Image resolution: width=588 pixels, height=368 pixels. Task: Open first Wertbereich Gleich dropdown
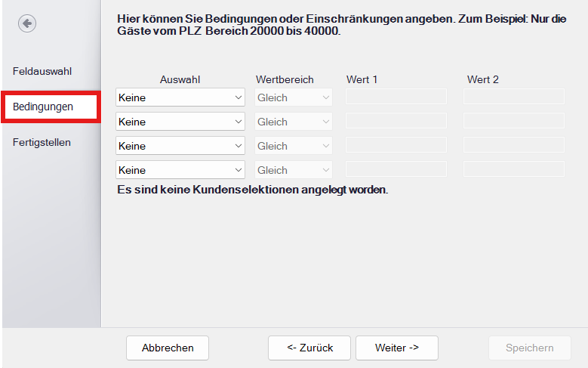[294, 97]
